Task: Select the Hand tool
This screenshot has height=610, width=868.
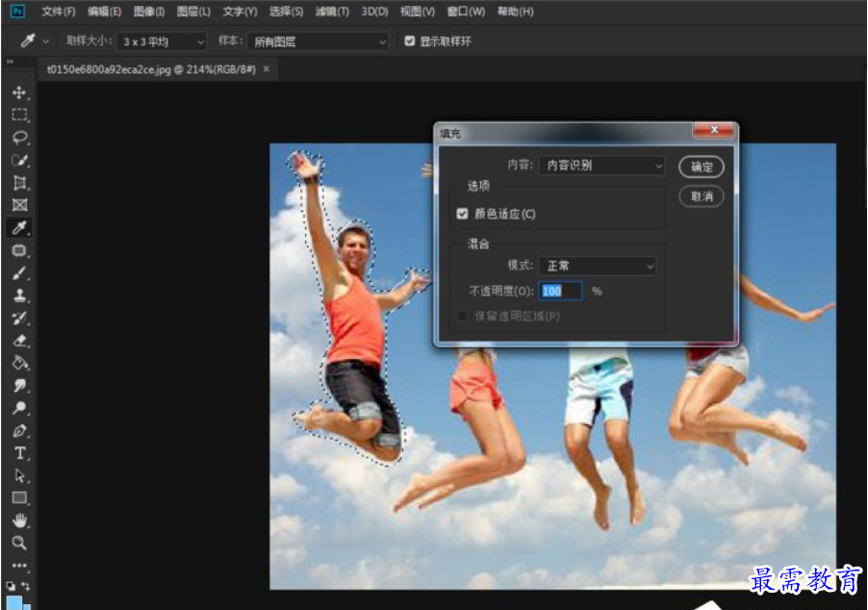Action: pyautogui.click(x=20, y=521)
